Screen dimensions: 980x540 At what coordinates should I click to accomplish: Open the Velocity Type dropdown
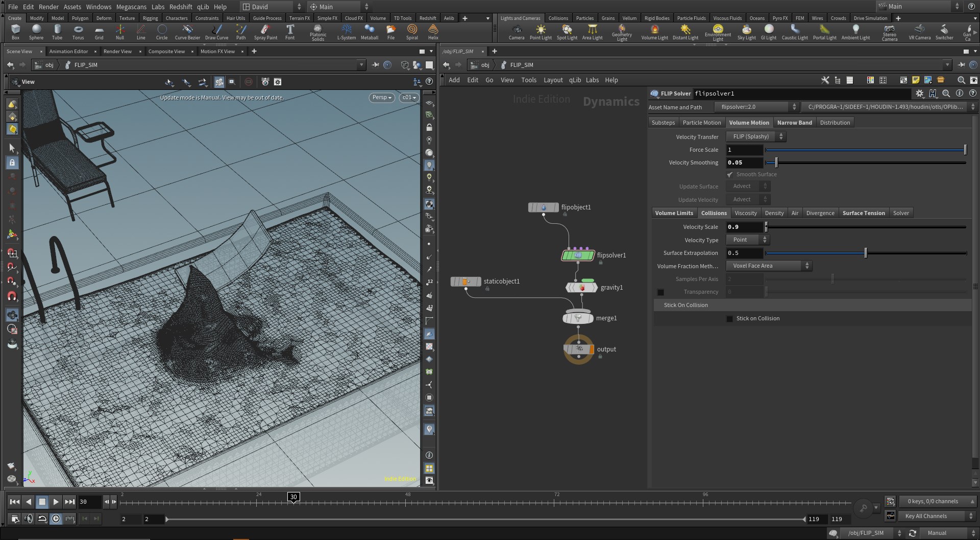click(748, 240)
